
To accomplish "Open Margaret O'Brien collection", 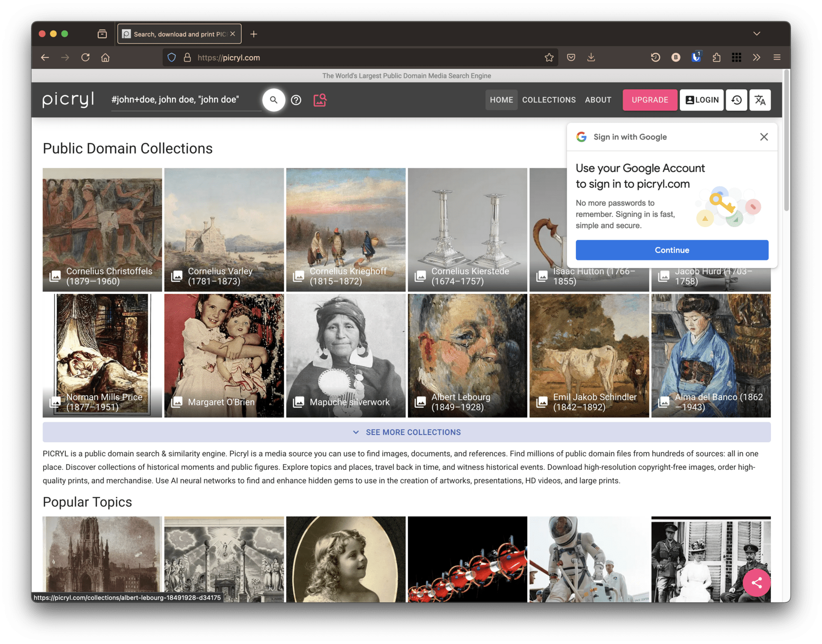I will coord(224,355).
